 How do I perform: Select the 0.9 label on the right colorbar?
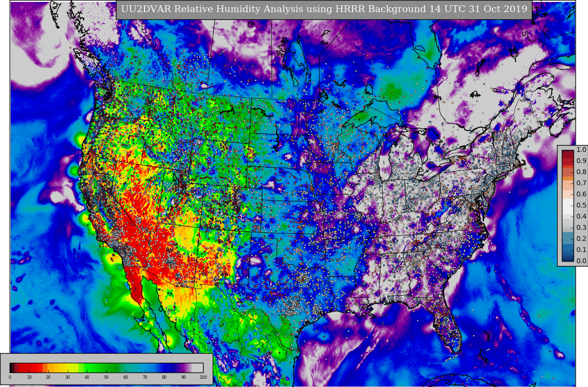point(581,161)
